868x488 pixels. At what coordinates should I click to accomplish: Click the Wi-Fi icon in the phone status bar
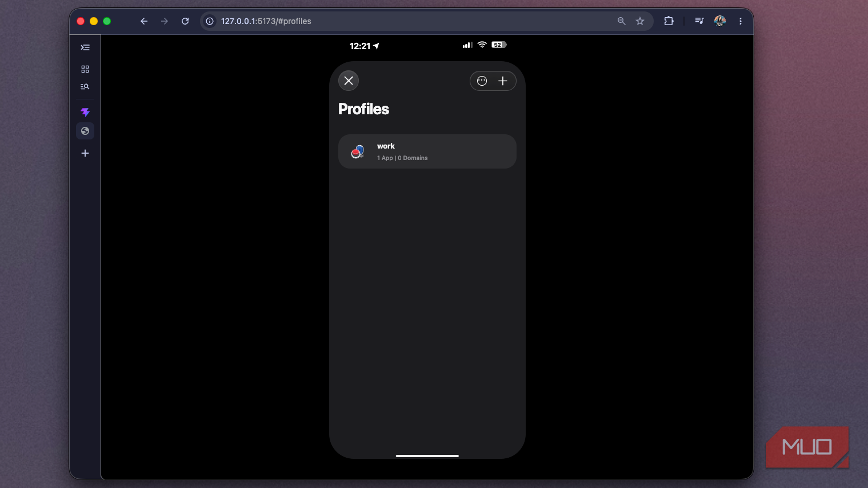point(482,45)
